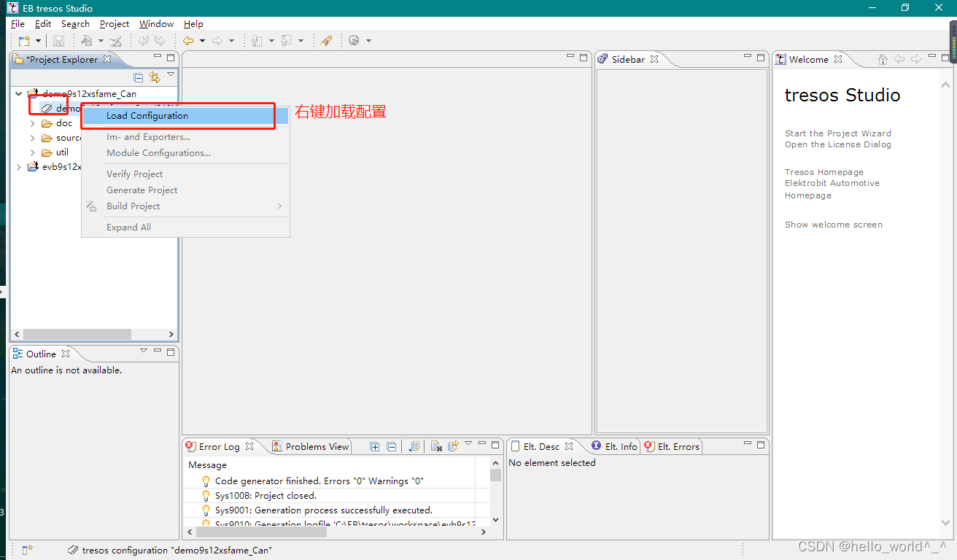
Task: Switch to the Problems View tab
Action: [311, 446]
